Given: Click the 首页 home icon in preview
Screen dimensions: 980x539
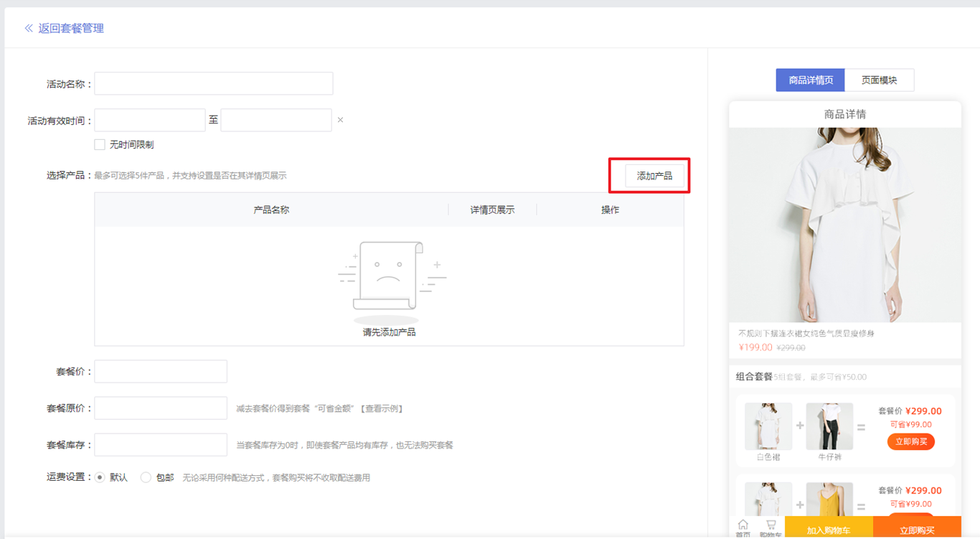Looking at the screenshot, I should [743, 526].
